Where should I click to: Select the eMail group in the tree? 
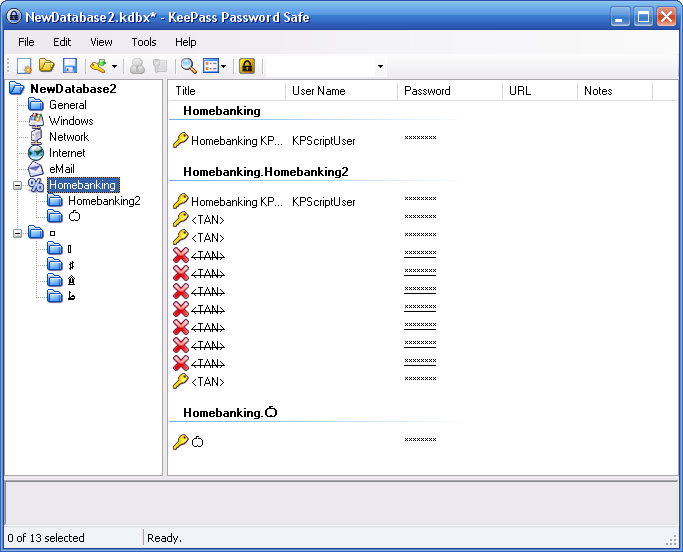tap(61, 169)
